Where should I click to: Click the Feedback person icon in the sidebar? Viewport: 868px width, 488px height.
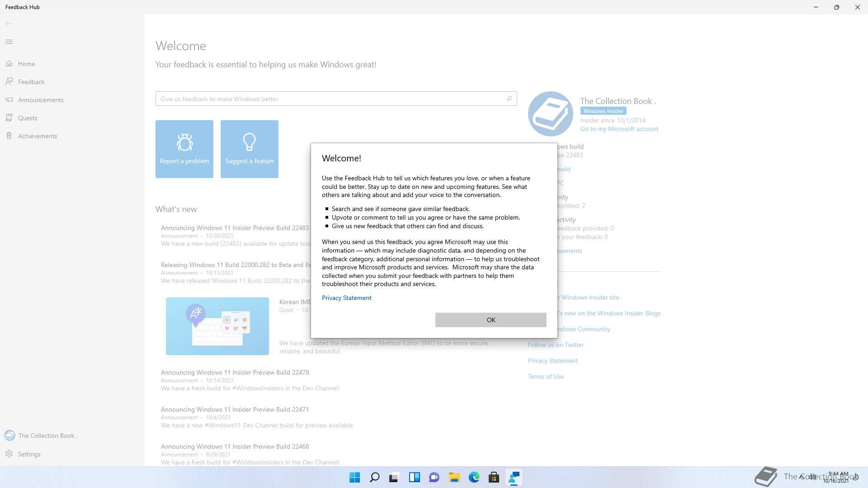click(x=9, y=81)
